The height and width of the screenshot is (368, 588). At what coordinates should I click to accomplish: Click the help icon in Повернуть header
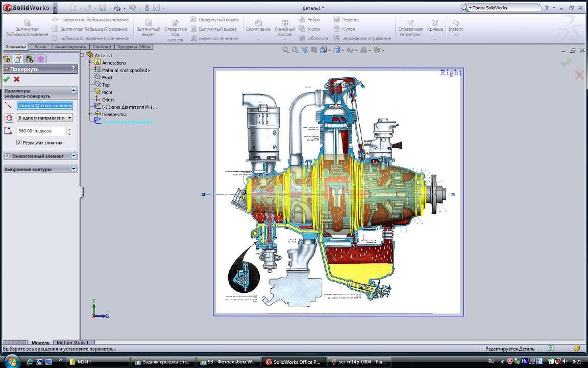(73, 68)
